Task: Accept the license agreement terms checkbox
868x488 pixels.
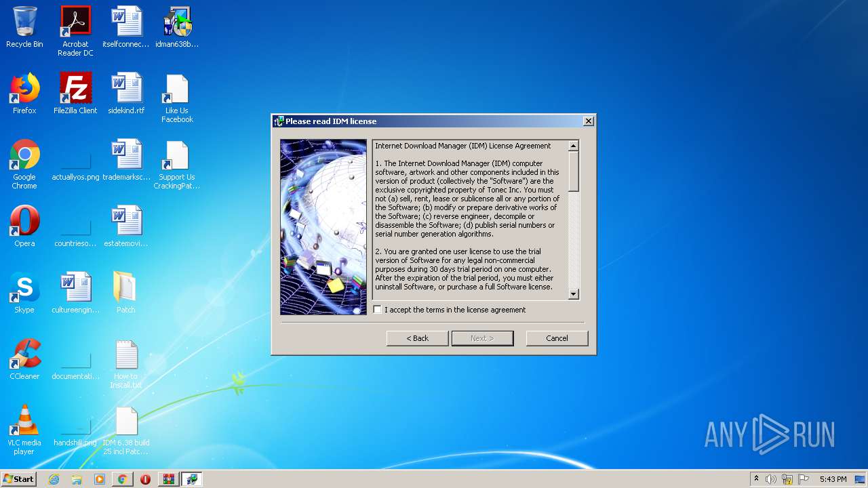Action: 378,310
